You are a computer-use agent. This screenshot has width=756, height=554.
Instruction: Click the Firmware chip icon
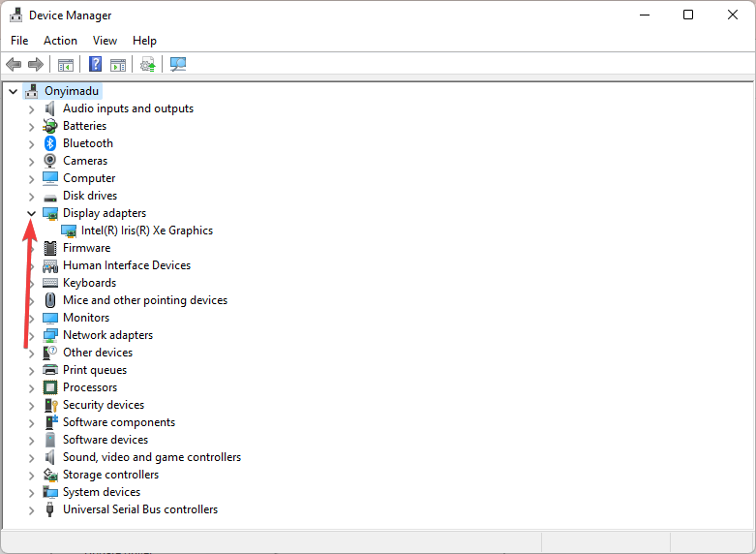coord(50,248)
